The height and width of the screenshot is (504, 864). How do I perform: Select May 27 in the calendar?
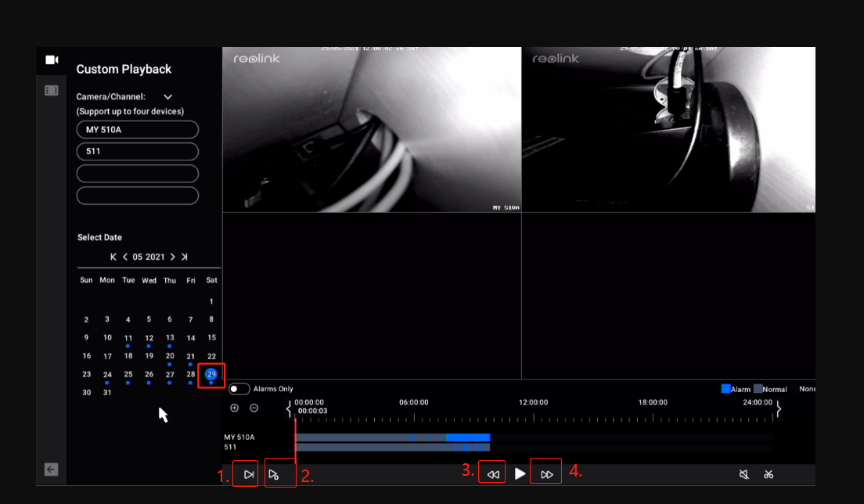tap(170, 375)
